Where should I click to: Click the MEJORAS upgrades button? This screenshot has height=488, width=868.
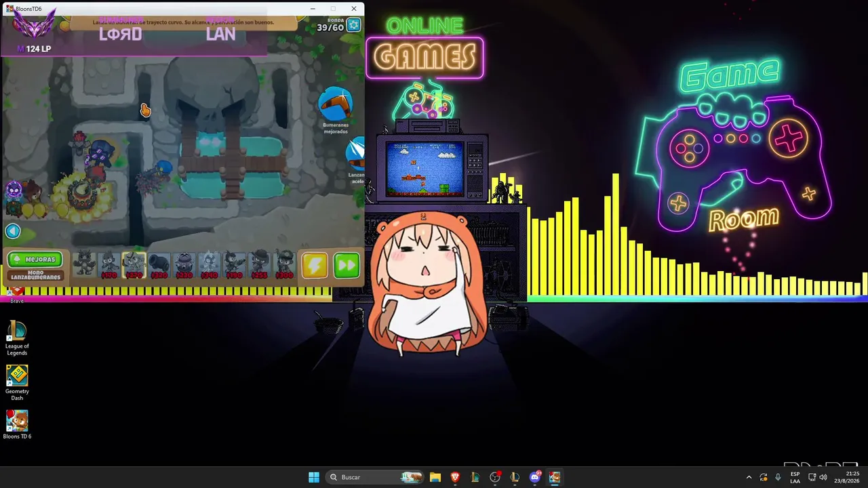[35, 259]
